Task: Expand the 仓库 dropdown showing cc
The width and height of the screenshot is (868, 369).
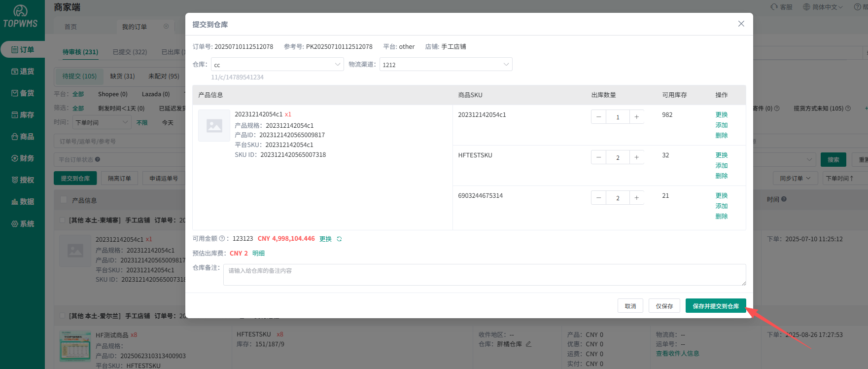Action: tap(277, 65)
